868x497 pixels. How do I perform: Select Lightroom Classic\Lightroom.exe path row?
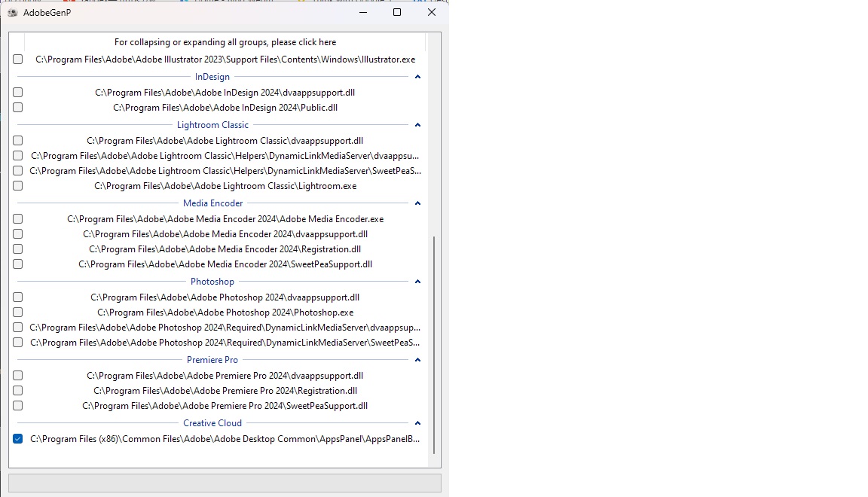click(x=225, y=186)
